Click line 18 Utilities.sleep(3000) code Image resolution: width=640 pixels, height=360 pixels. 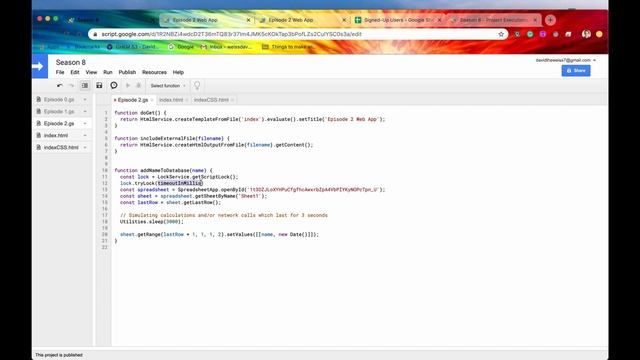(152, 222)
